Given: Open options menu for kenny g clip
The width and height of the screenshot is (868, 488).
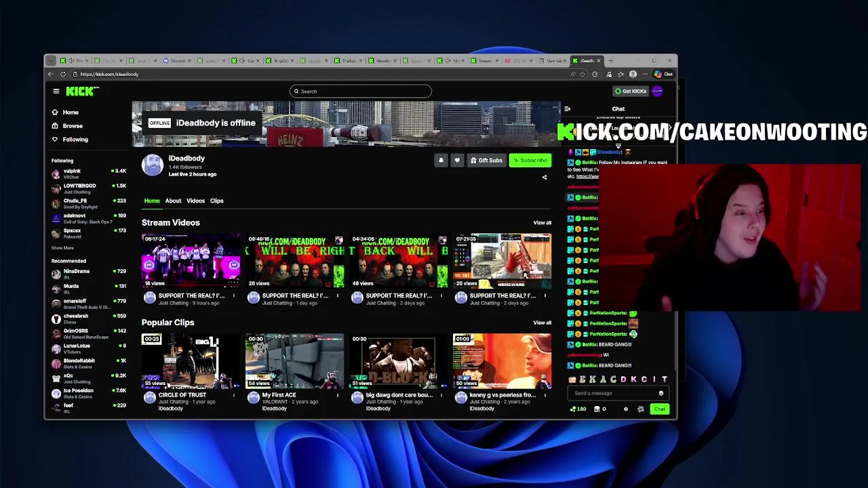Looking at the screenshot, I should [545, 395].
